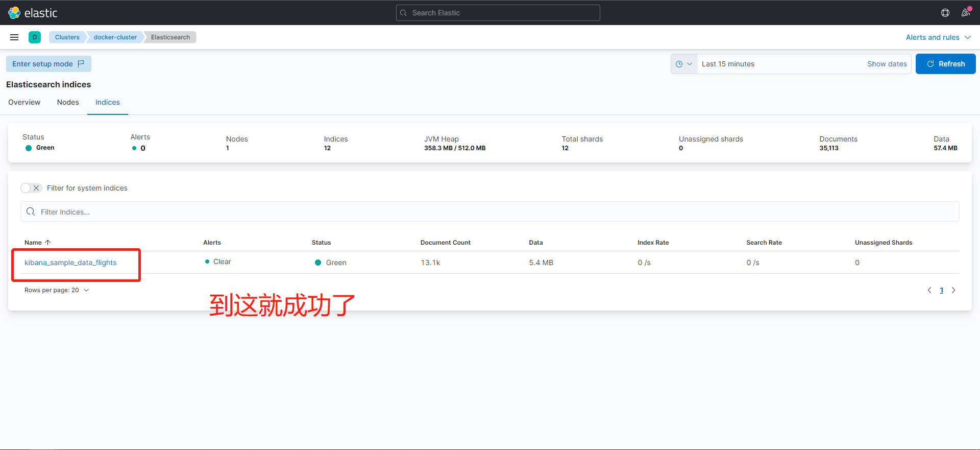This screenshot has height=450, width=980.
Task: Sort by Document Count column header
Action: [445, 243]
